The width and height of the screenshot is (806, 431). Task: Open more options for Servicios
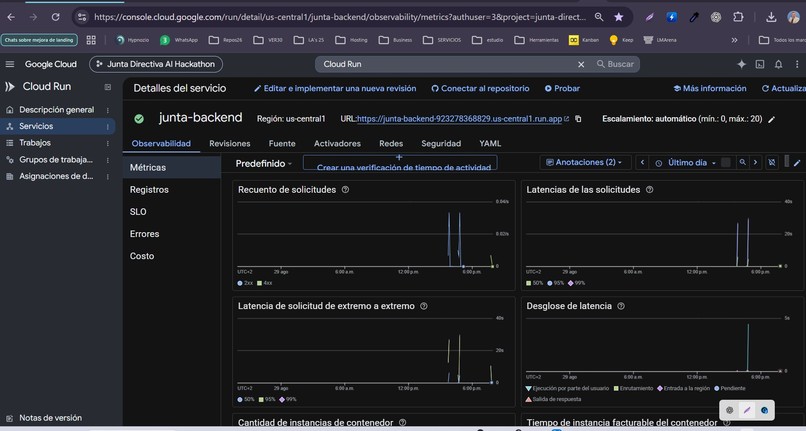click(107, 127)
